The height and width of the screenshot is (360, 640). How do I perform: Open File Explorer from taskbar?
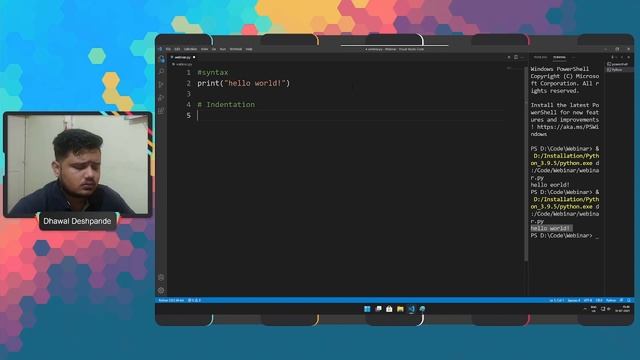pos(400,309)
